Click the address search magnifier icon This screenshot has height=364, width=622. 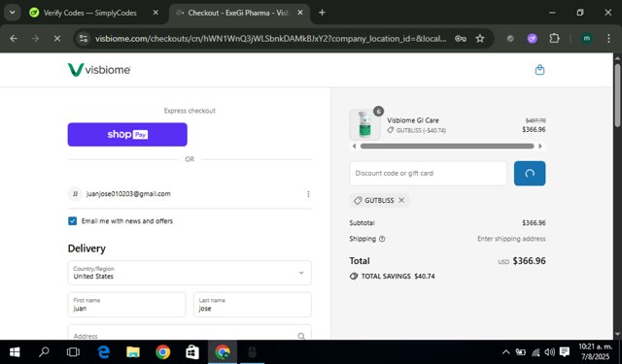click(301, 336)
